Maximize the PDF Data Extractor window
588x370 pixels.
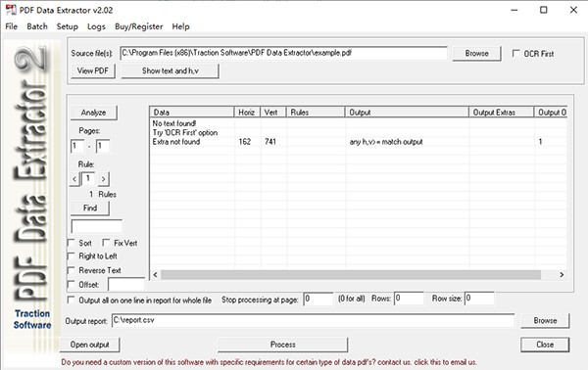pyautogui.click(x=543, y=10)
